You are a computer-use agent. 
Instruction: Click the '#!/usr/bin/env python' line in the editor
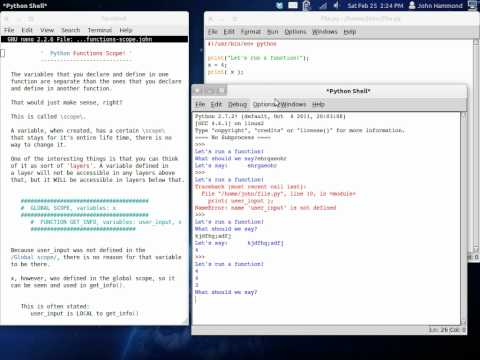pyautogui.click(x=242, y=44)
